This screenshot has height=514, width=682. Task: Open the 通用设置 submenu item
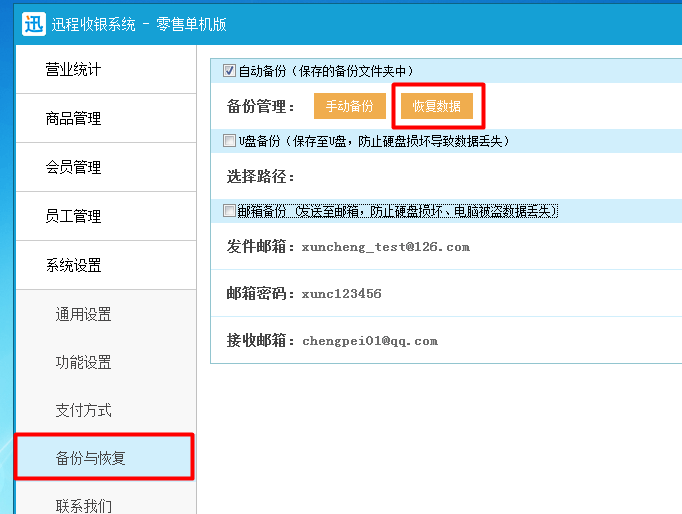(83, 315)
